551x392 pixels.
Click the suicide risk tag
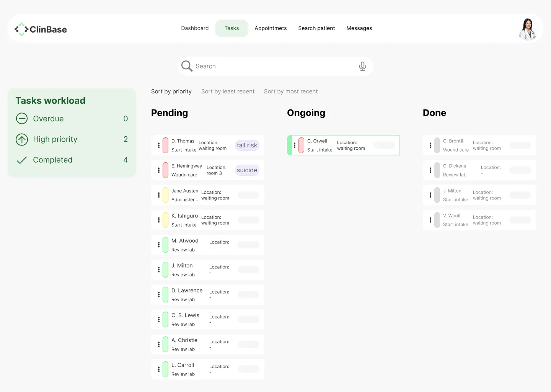(x=247, y=170)
